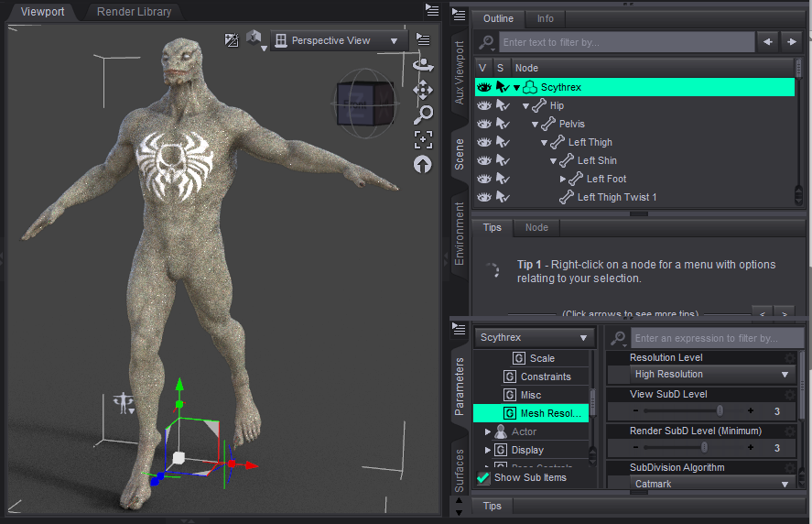Image resolution: width=812 pixels, height=524 pixels.
Task: Open SubDivision Algorithm settings gear
Action: click(x=789, y=467)
